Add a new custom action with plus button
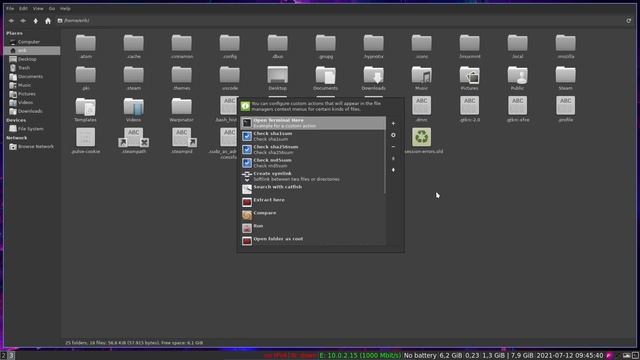This screenshot has height=360, width=640. (393, 123)
